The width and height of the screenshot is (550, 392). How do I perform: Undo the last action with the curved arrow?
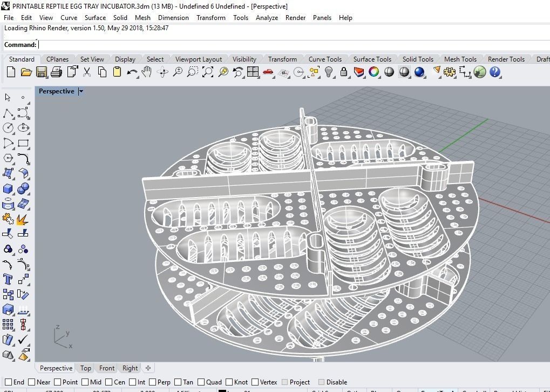(132, 72)
